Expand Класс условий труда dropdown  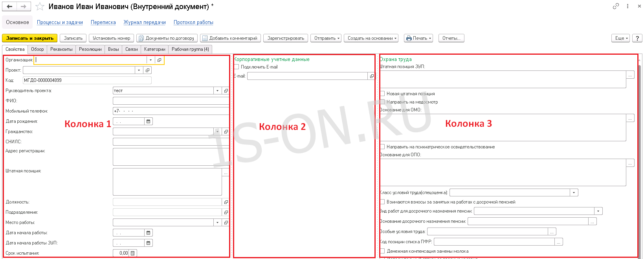574,192
